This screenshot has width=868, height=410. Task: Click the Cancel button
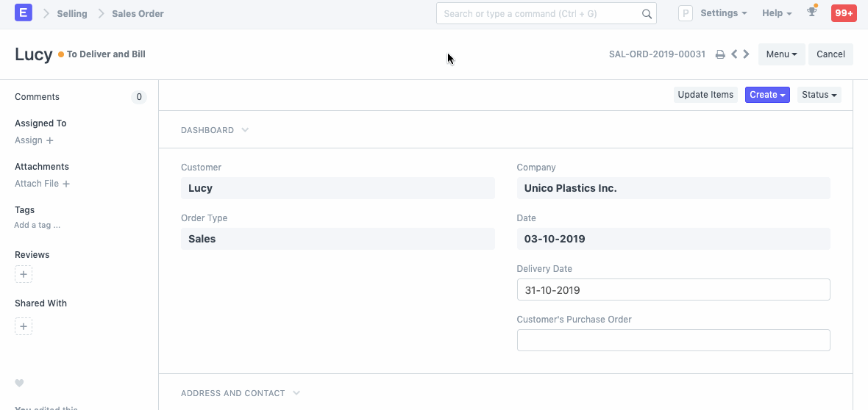[830, 54]
